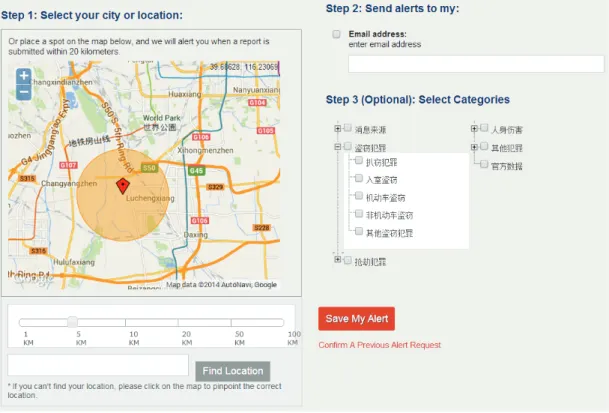The image size is (609, 413).
Task: Click the 入室盗窃 label text
Action: [381, 180]
